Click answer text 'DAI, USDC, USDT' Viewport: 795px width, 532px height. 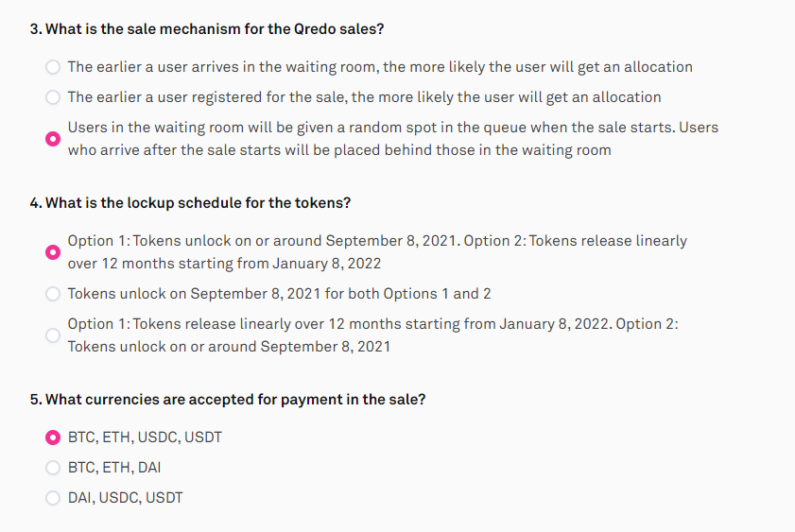click(125, 497)
